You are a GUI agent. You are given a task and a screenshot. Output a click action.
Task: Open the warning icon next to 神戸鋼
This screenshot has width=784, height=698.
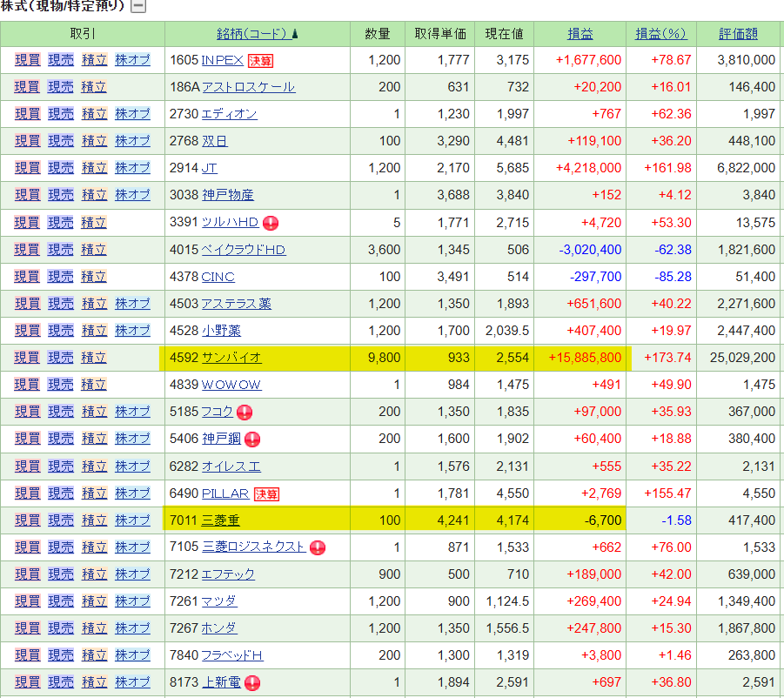[x=252, y=440]
